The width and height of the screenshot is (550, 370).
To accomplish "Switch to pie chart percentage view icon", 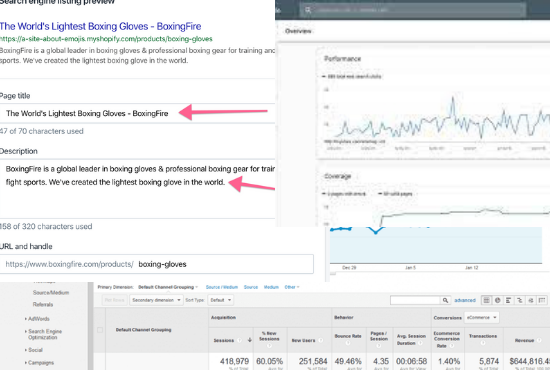I will (x=497, y=300).
